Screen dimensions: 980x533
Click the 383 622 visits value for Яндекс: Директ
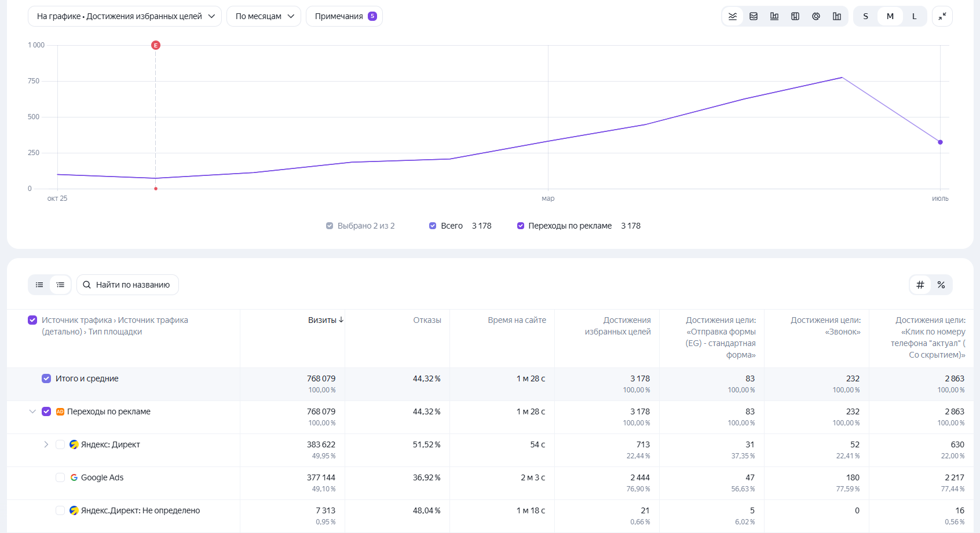click(x=321, y=444)
